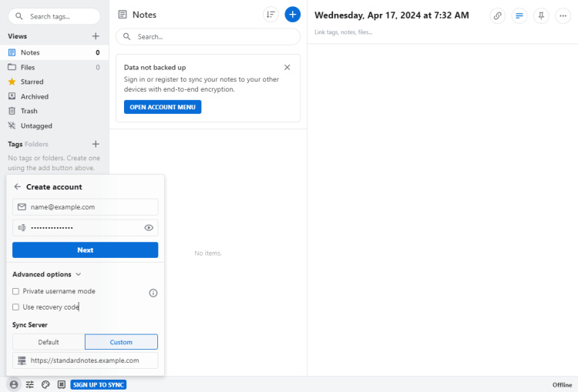Open the Starred view
This screenshot has height=392, width=578.
(32, 82)
